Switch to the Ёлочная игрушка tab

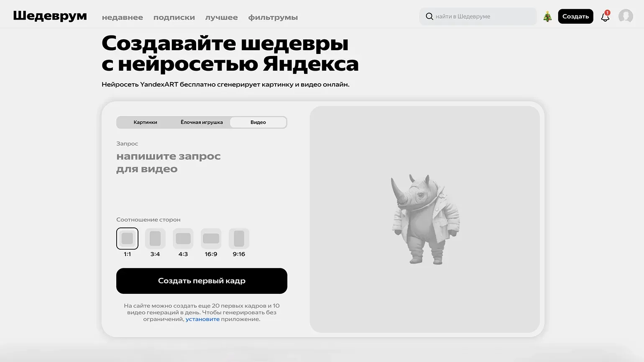pos(202,122)
